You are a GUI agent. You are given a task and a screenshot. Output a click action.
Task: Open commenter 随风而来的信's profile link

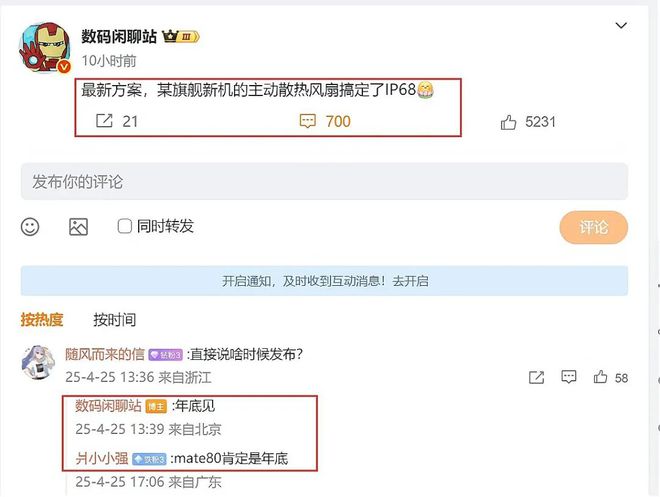105,354
